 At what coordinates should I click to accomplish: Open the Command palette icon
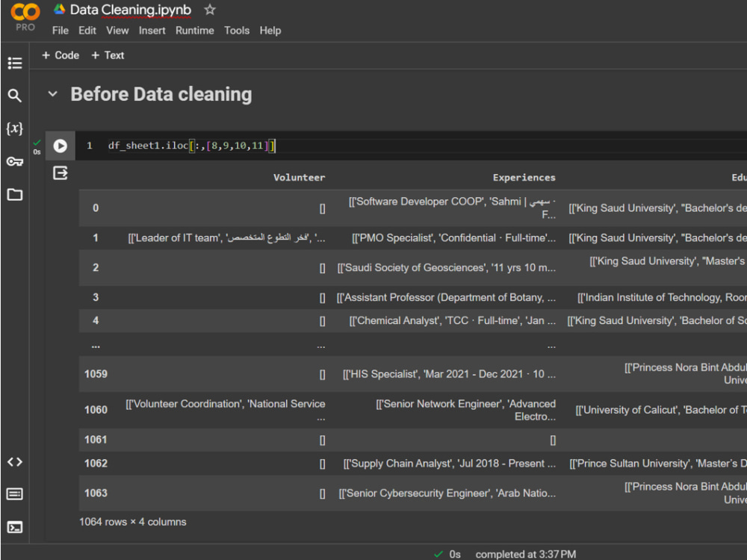pyautogui.click(x=15, y=494)
